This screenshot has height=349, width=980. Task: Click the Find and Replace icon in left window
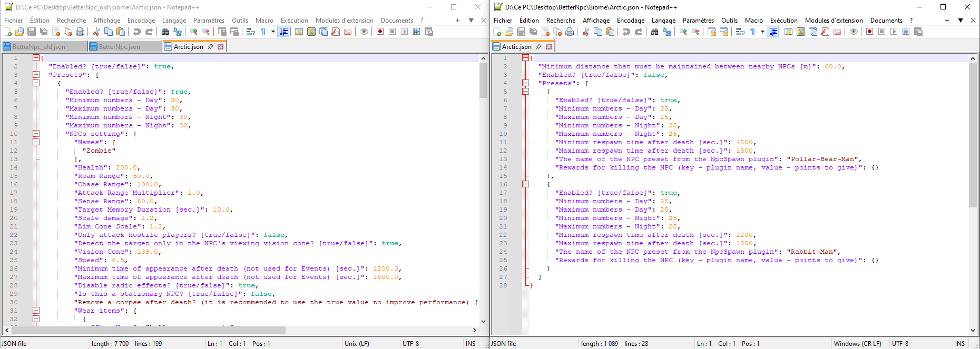178,32
